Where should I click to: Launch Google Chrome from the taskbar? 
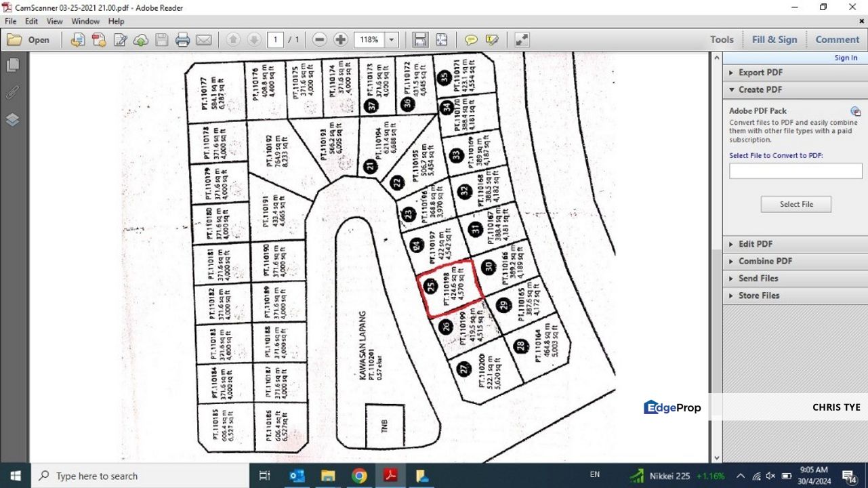tap(359, 475)
